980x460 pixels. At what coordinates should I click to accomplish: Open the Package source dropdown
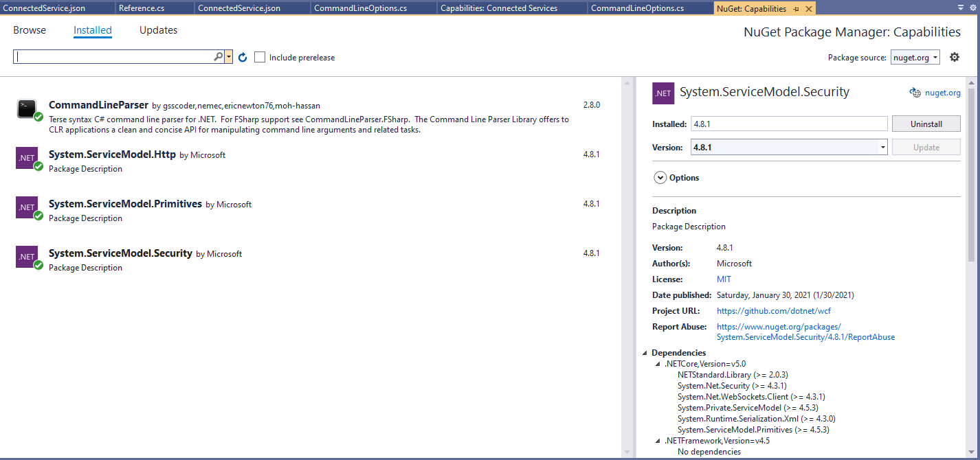tap(915, 58)
